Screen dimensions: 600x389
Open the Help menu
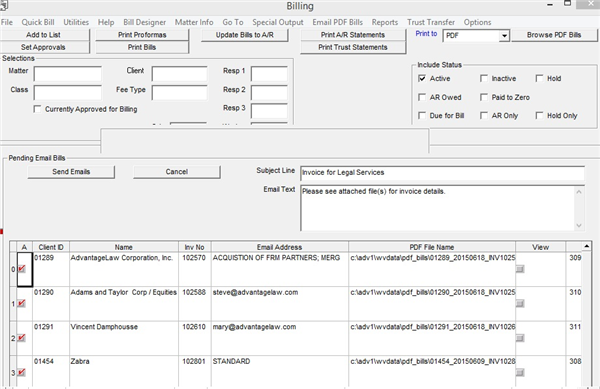click(x=106, y=22)
